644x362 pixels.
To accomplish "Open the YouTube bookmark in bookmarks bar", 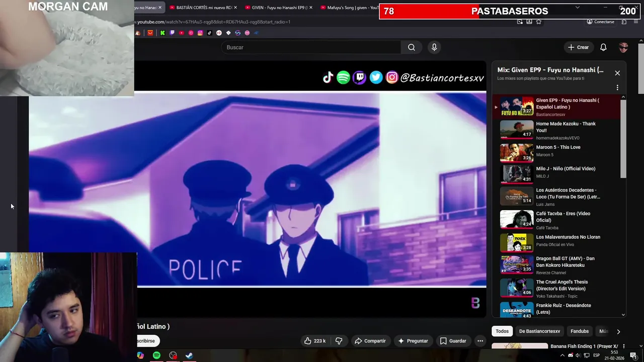I will [x=181, y=33].
